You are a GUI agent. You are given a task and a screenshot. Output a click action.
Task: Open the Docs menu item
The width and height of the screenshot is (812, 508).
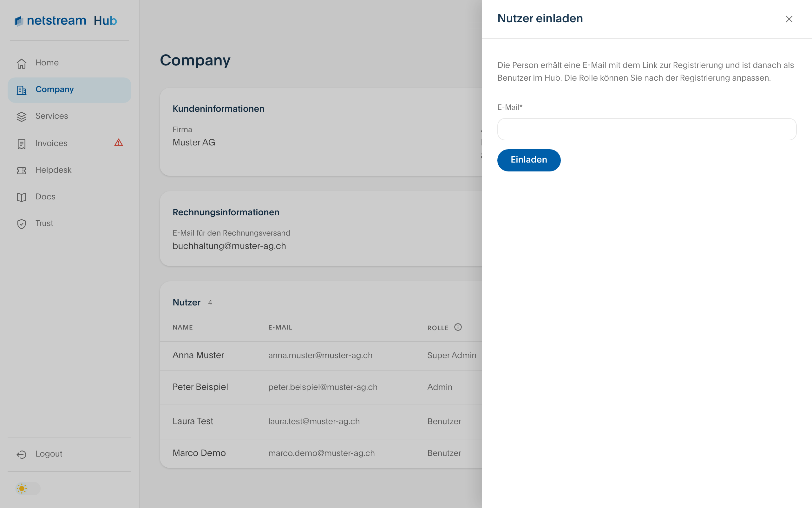tap(69, 197)
